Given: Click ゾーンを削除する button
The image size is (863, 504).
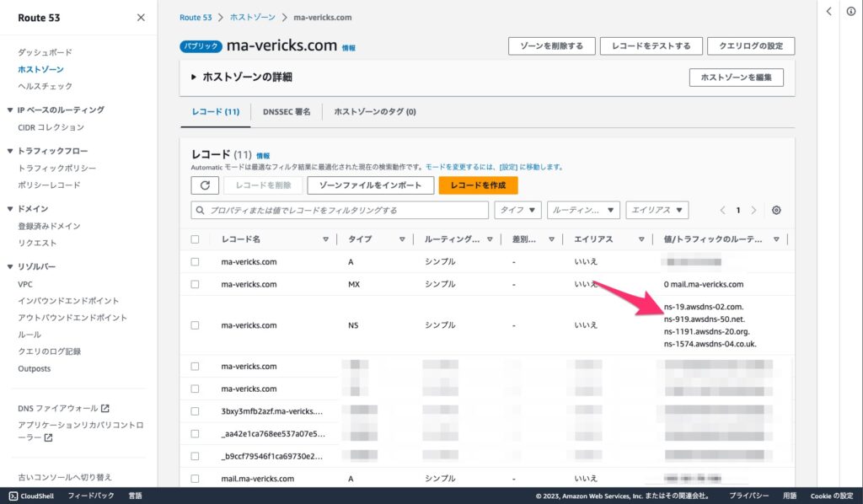Looking at the screenshot, I should tap(551, 46).
